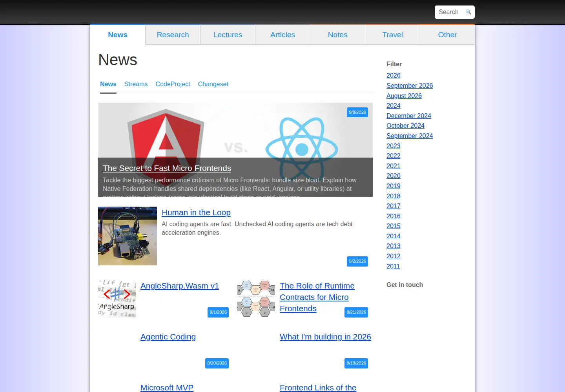565x392 pixels.
Task: Click the hexagon diagram thumbnail
Action: click(256, 299)
